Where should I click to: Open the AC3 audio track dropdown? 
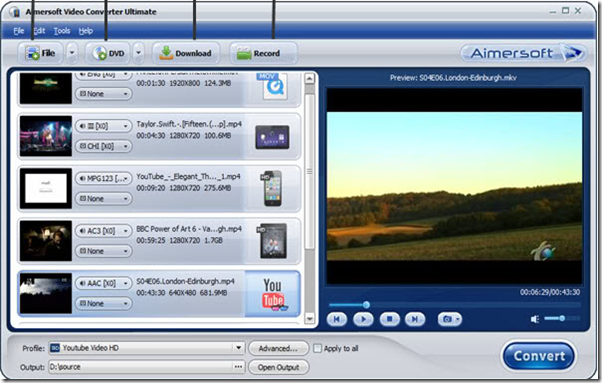tap(103, 231)
